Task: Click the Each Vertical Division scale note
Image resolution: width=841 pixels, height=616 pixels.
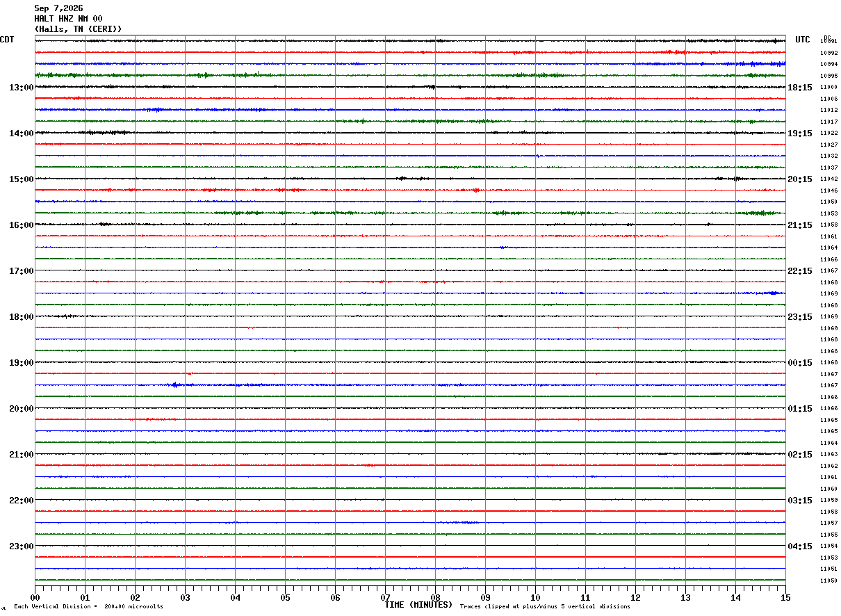Action: click(88, 607)
